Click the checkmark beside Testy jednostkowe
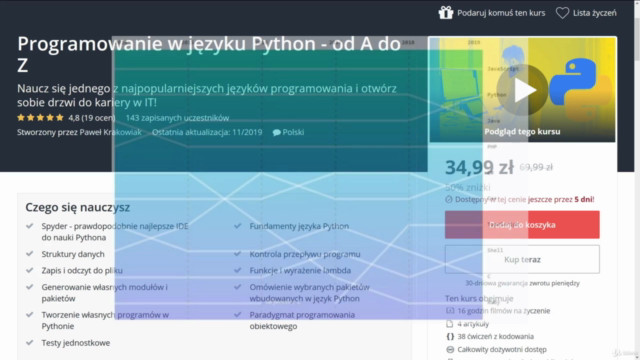The height and width of the screenshot is (360, 640). (x=29, y=342)
